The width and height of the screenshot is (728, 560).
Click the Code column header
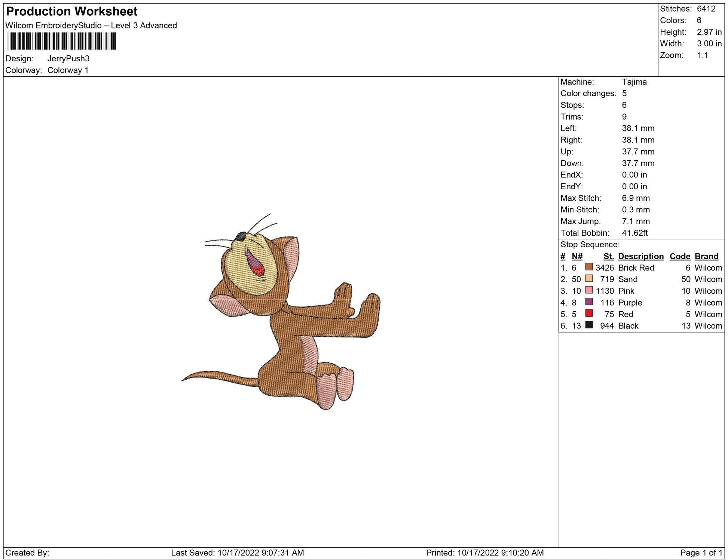pyautogui.click(x=679, y=256)
